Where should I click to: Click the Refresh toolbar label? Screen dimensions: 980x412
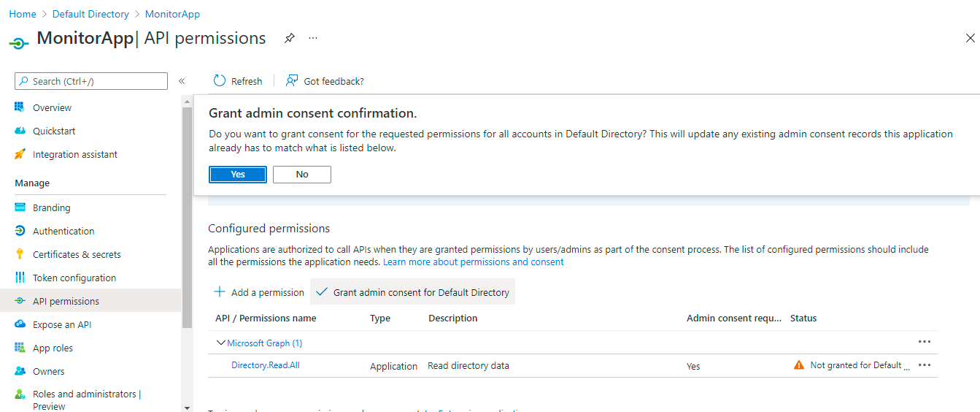pos(247,81)
